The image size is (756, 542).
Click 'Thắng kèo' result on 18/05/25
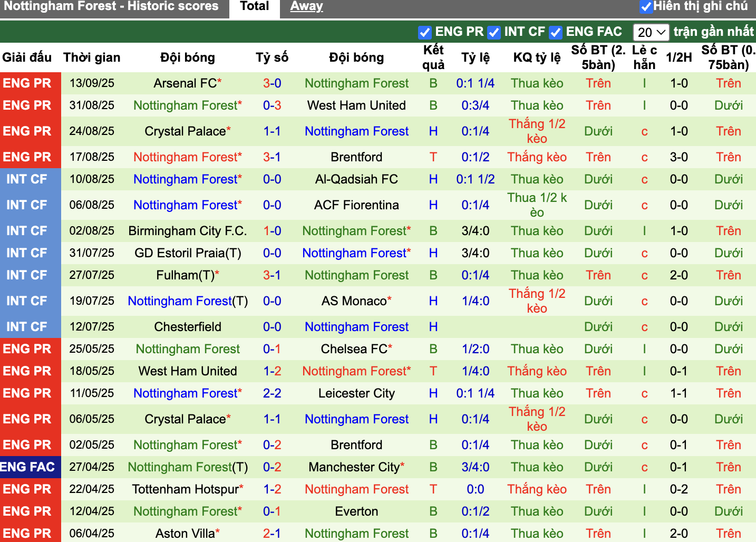(537, 371)
